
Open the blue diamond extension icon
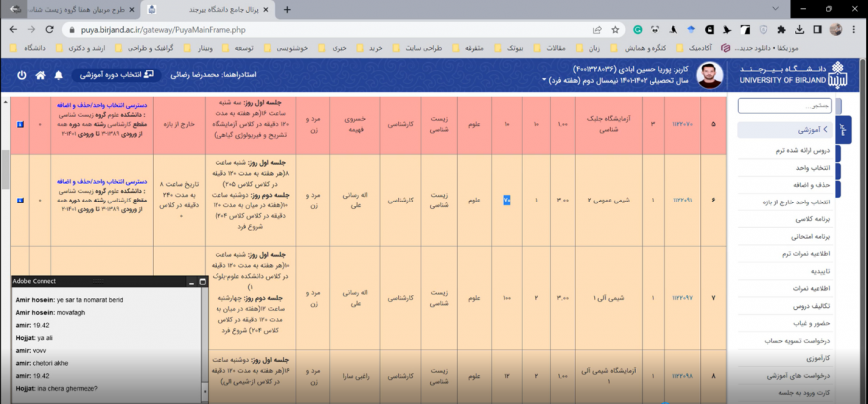(691, 30)
